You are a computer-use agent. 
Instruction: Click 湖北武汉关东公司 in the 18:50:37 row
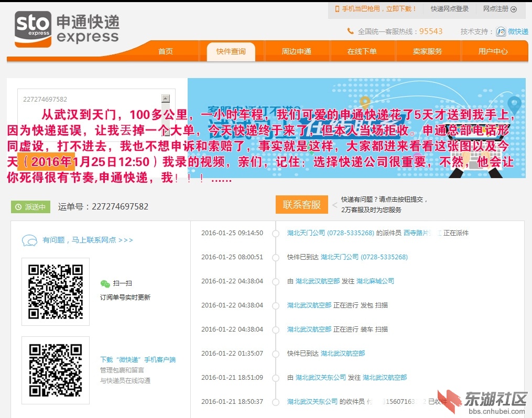coord(312,401)
